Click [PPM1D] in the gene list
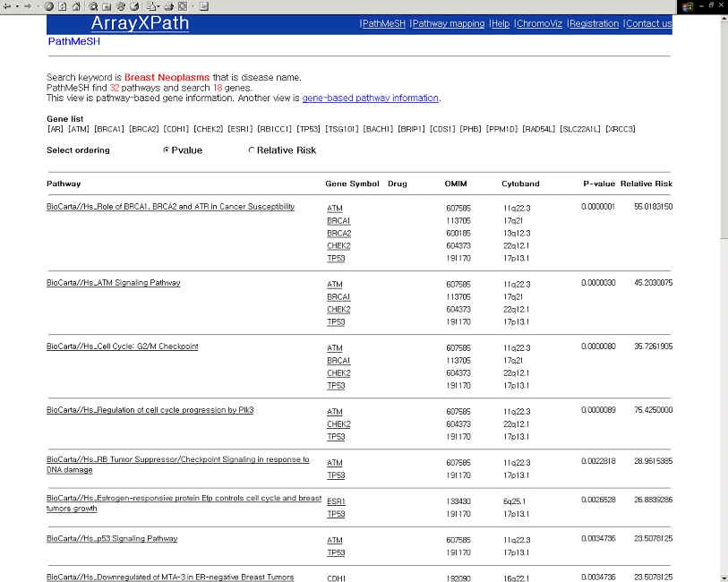This screenshot has height=582, width=728. 501,129
